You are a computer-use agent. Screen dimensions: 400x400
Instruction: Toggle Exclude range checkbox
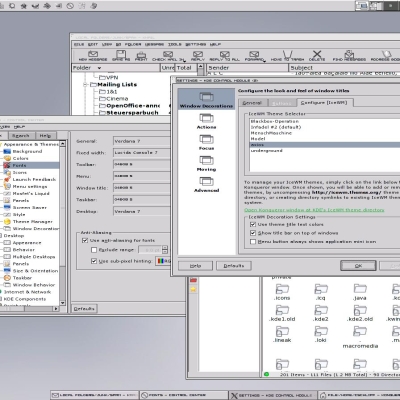pos(94,250)
